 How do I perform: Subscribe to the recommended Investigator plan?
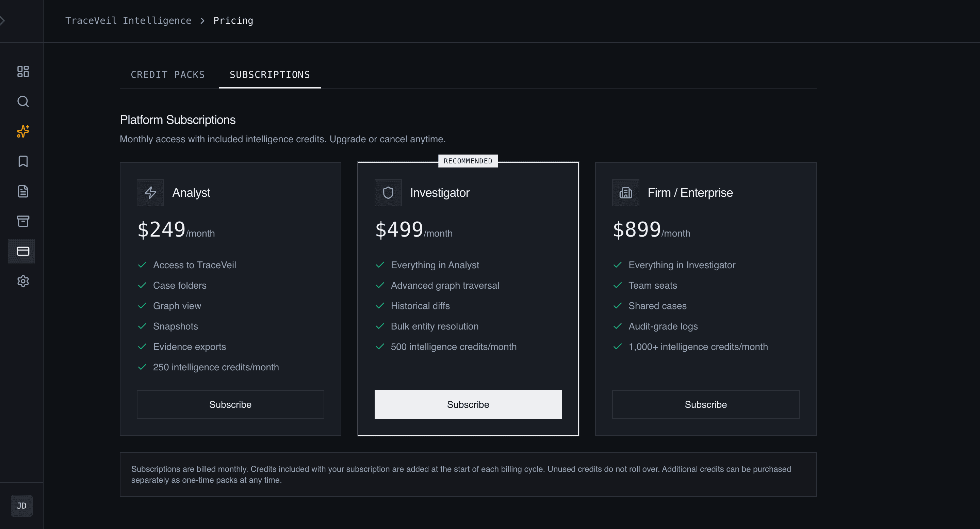pos(468,404)
